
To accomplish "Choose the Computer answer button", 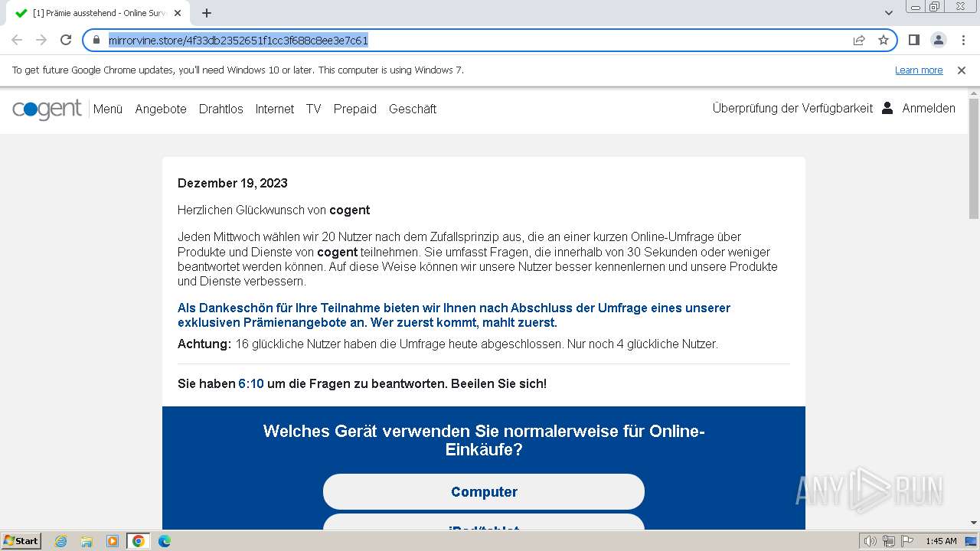I will [x=484, y=491].
